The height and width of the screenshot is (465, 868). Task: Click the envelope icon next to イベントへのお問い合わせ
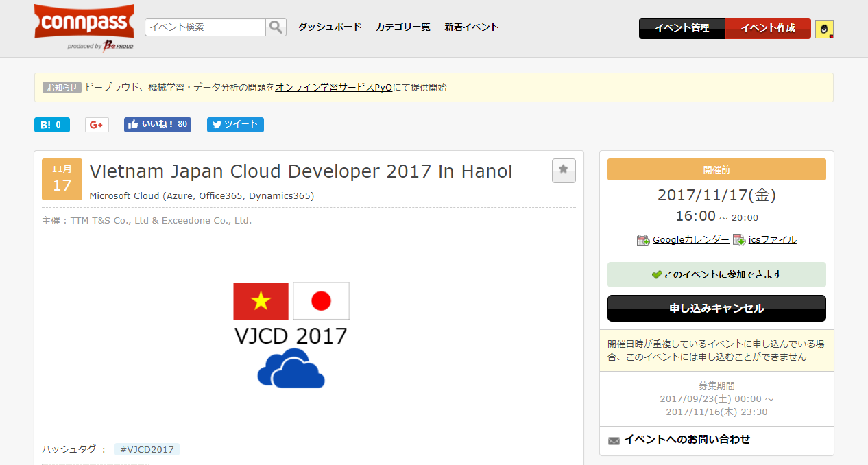tap(613, 440)
